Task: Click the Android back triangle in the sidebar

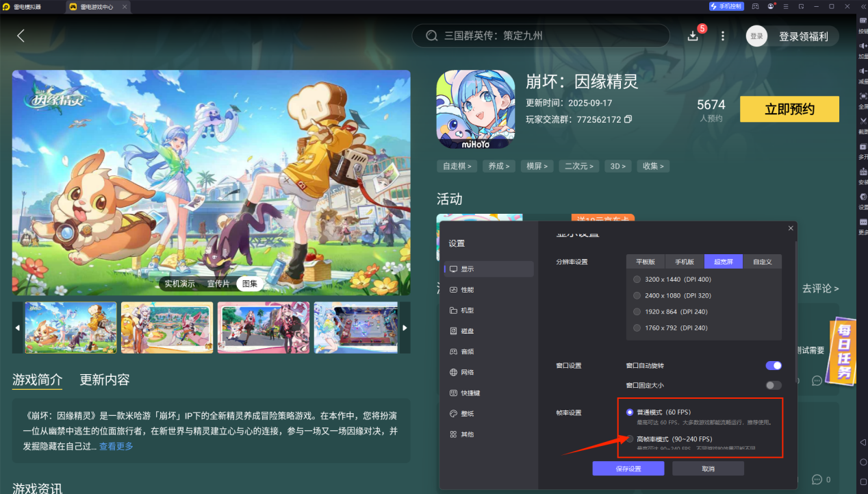Action: pos(863,442)
